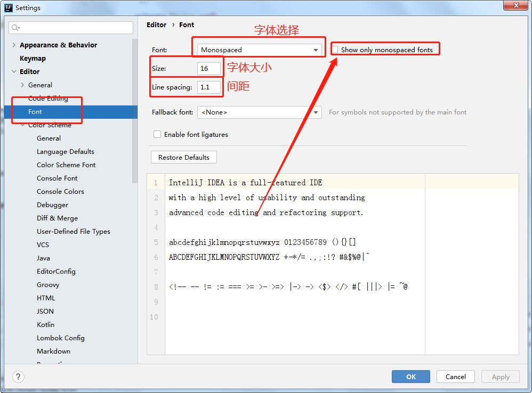
Task: Open VCS color scheme settings
Action: [x=43, y=244]
